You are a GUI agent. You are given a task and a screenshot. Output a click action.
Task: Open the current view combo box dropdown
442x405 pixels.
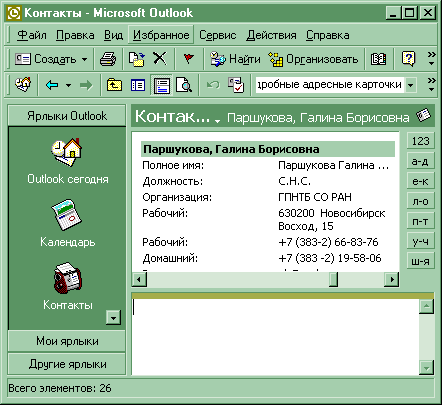tap(410, 85)
